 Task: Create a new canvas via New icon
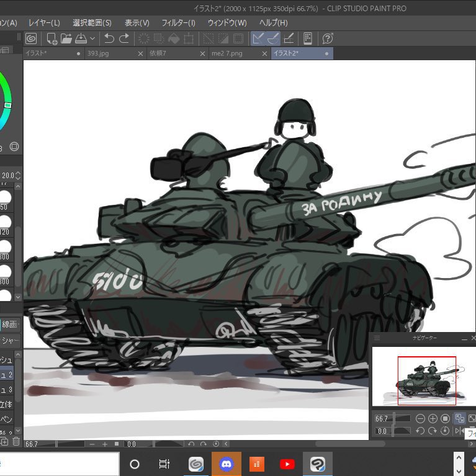(52, 38)
